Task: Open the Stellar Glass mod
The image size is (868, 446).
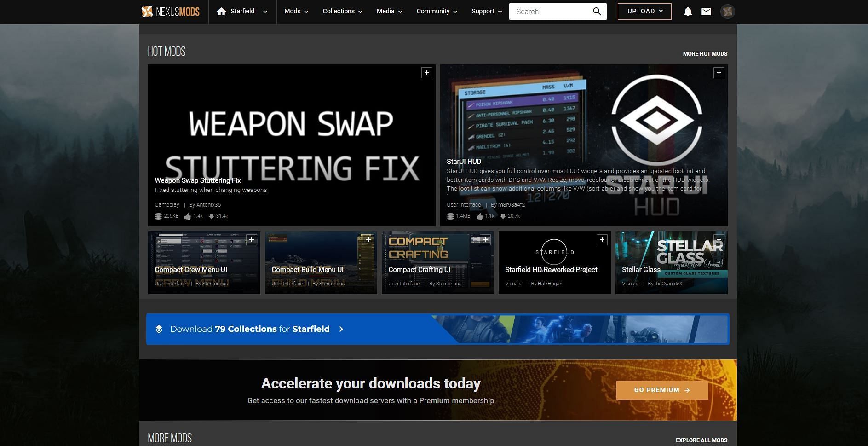Action: click(x=641, y=270)
